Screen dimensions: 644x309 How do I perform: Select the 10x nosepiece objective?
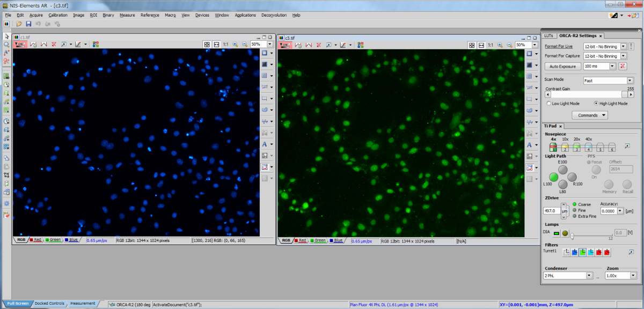[565, 146]
